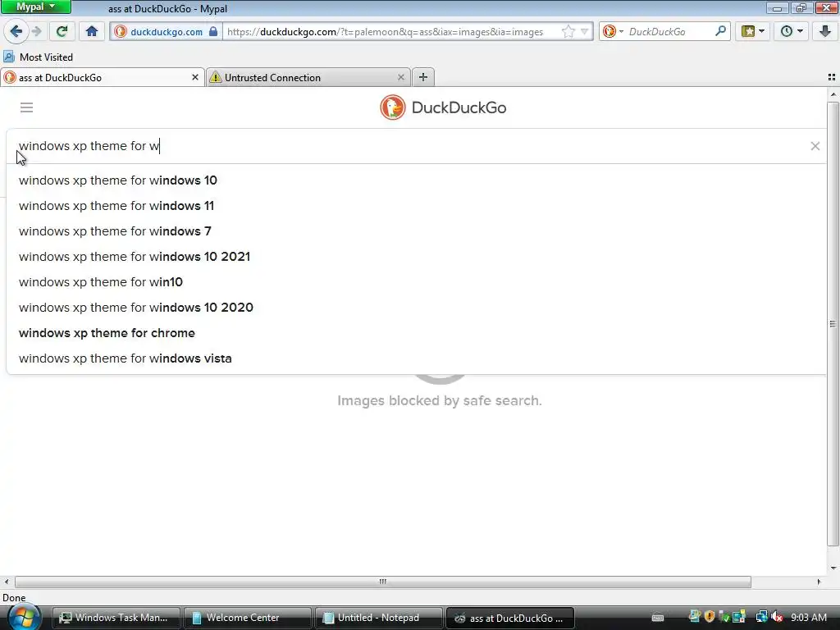The image size is (840, 630).
Task: Click the scroll-down arrow of vertical scrollbar
Action: [x=833, y=568]
